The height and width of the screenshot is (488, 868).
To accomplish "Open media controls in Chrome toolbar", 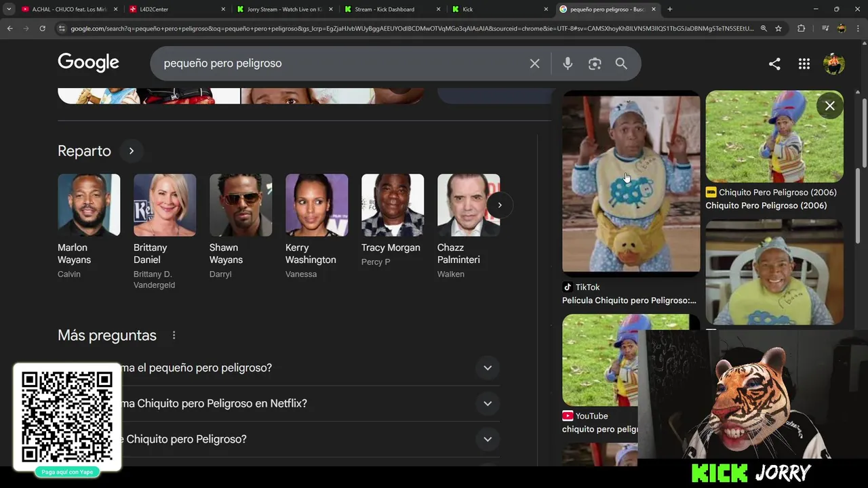I will coord(825,28).
